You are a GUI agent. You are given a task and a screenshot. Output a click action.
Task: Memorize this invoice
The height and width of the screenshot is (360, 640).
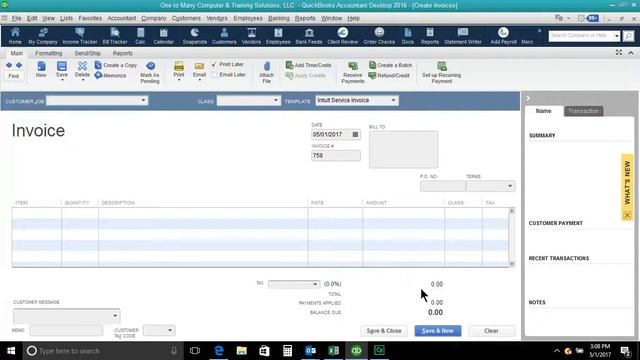pyautogui.click(x=111, y=76)
